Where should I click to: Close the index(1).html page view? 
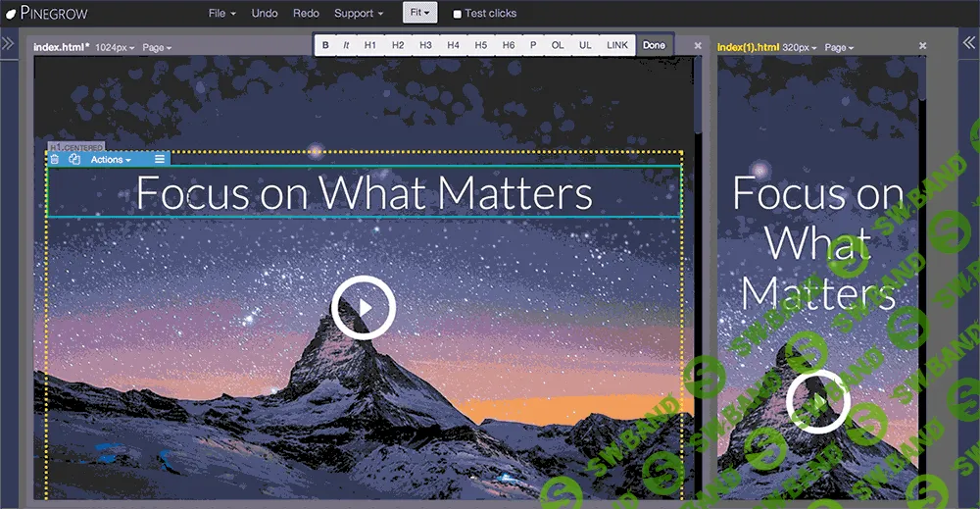(x=922, y=46)
